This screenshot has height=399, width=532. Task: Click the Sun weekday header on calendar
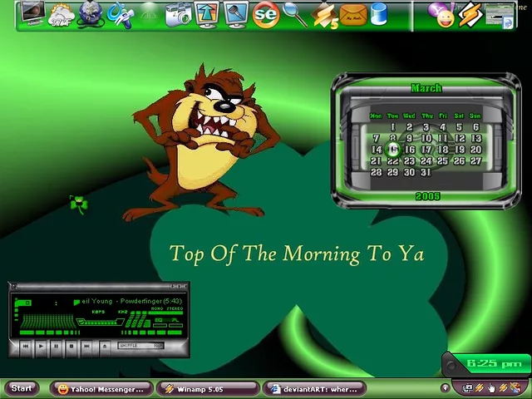[x=475, y=116]
